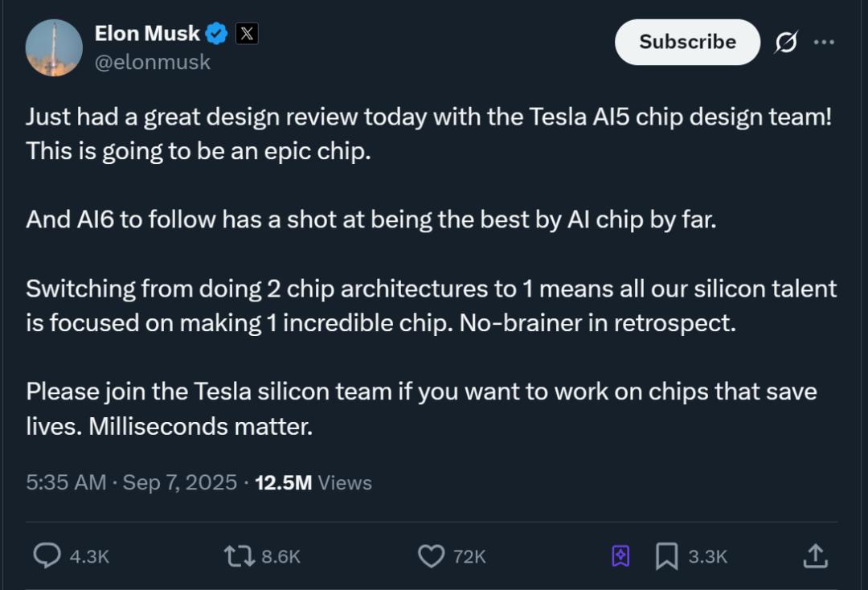The height and width of the screenshot is (590, 868).
Task: Bookmark the tweet with the bookmark icon
Action: pyautogui.click(x=666, y=555)
